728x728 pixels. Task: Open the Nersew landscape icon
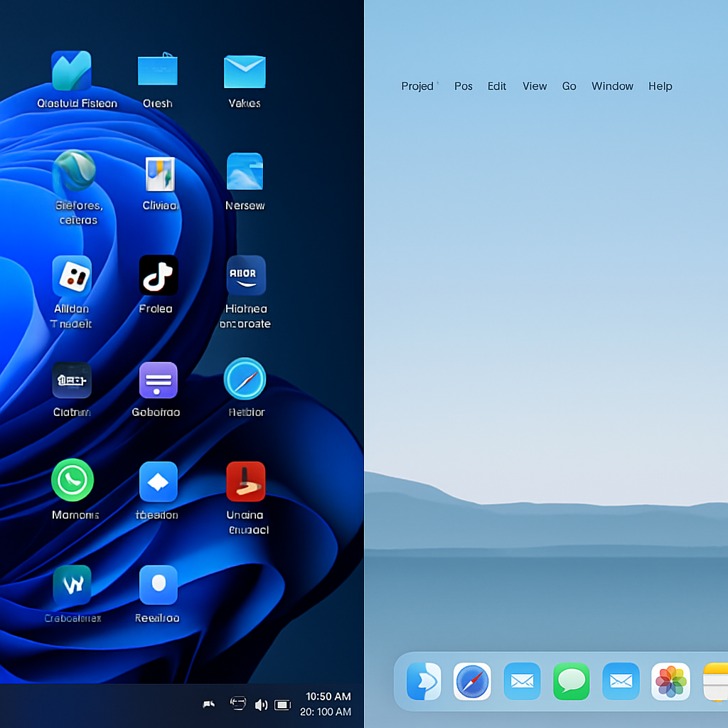(x=245, y=171)
